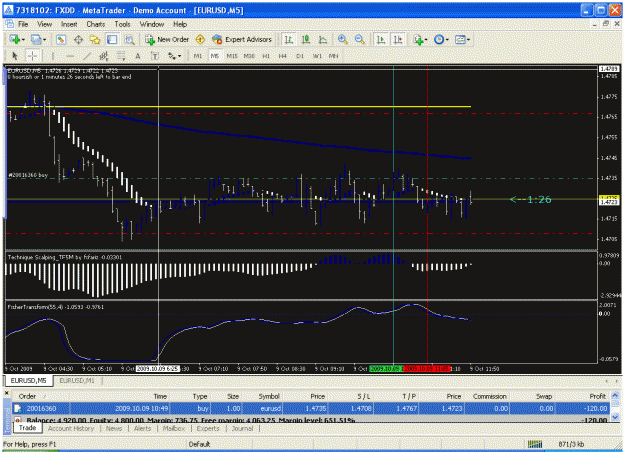This screenshot has width=625, height=452.
Task: Open the Charts menu
Action: click(96, 24)
